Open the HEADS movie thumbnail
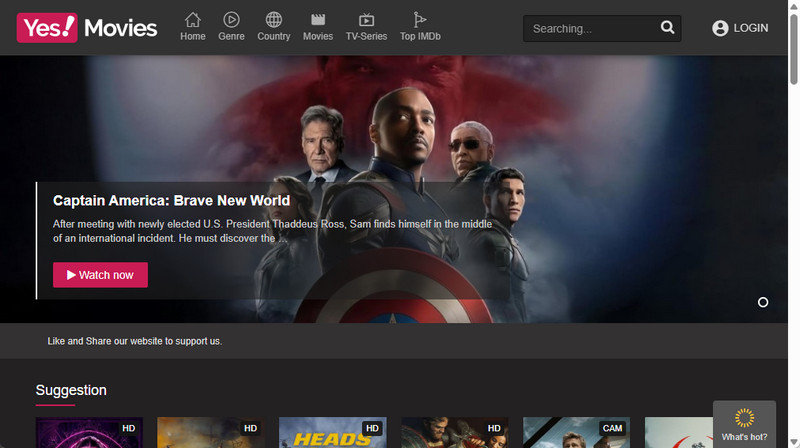800x448 pixels. pyautogui.click(x=333, y=433)
